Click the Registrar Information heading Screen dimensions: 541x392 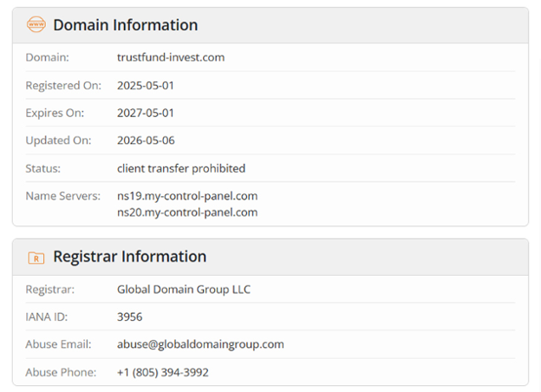pyautogui.click(x=130, y=257)
